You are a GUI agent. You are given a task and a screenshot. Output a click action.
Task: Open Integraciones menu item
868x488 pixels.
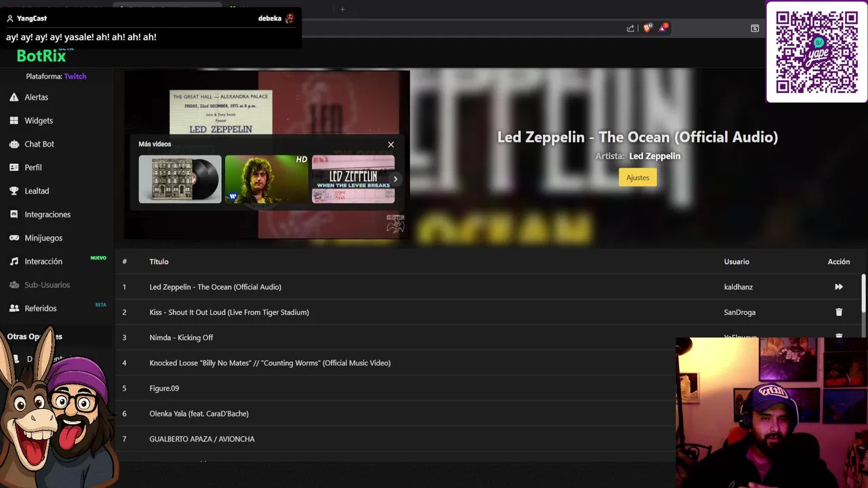(x=47, y=214)
